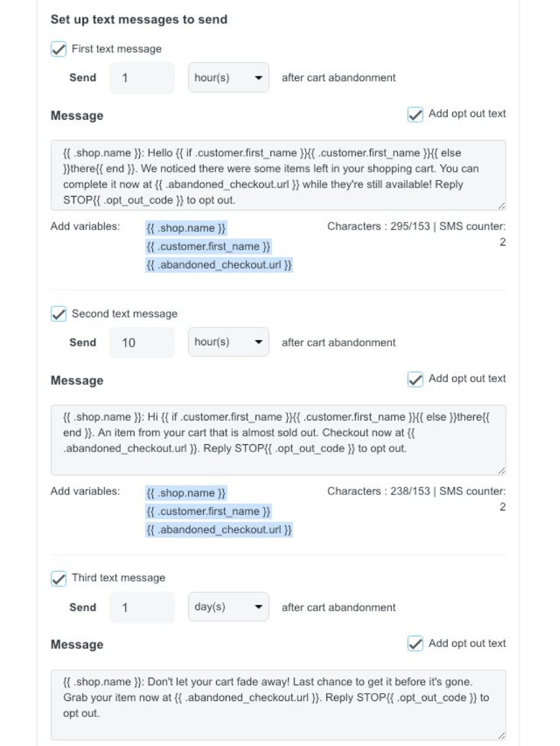Uncheck Add opt out text for first message

pos(415,115)
